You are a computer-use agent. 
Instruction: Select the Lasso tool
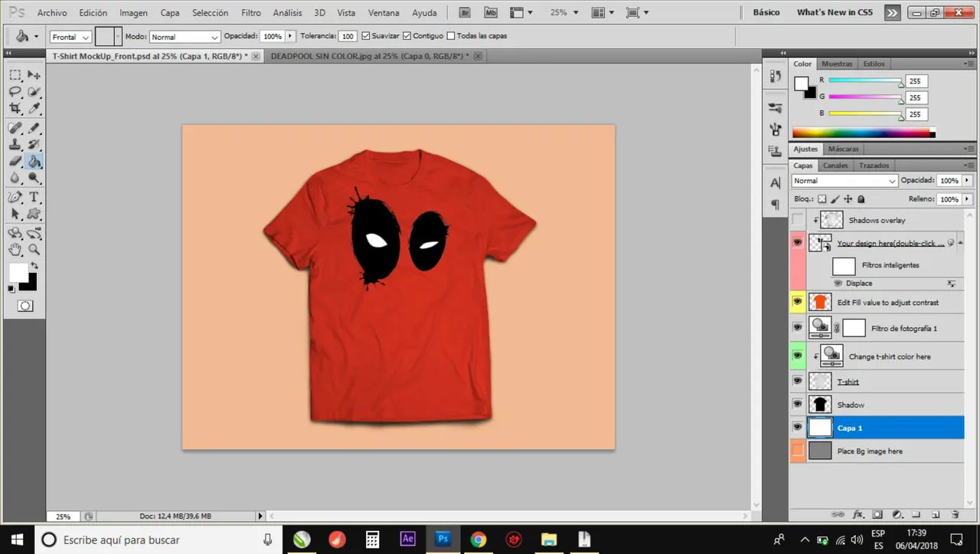click(x=15, y=92)
